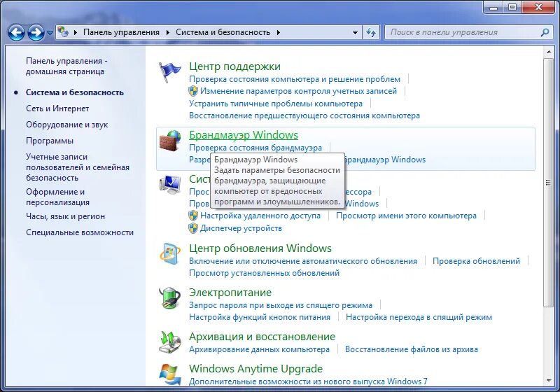Click the search magnifier icon
Image resolution: width=560 pixels, height=392 pixels.
[545, 32]
